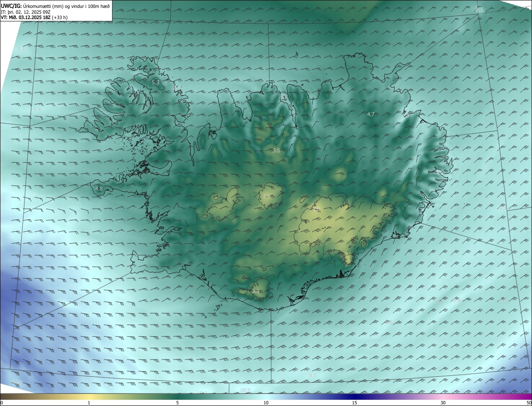Click the '30' tick label under the color bar
This screenshot has width=532, height=406.
(443, 403)
